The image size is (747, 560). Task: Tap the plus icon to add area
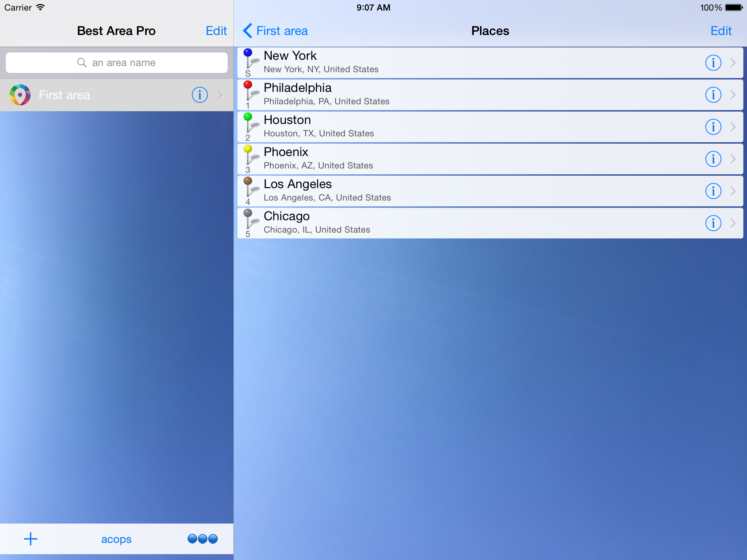coord(31,539)
